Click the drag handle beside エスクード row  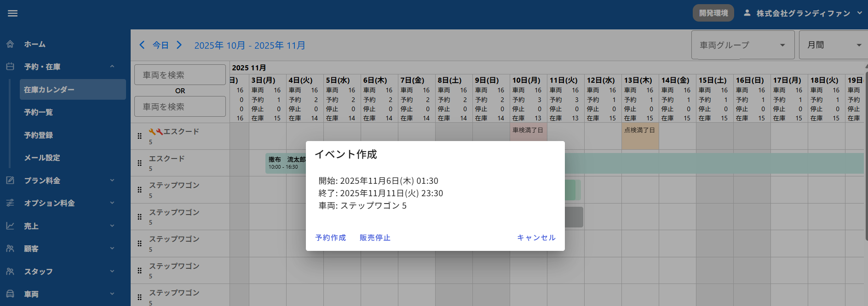[x=140, y=163]
